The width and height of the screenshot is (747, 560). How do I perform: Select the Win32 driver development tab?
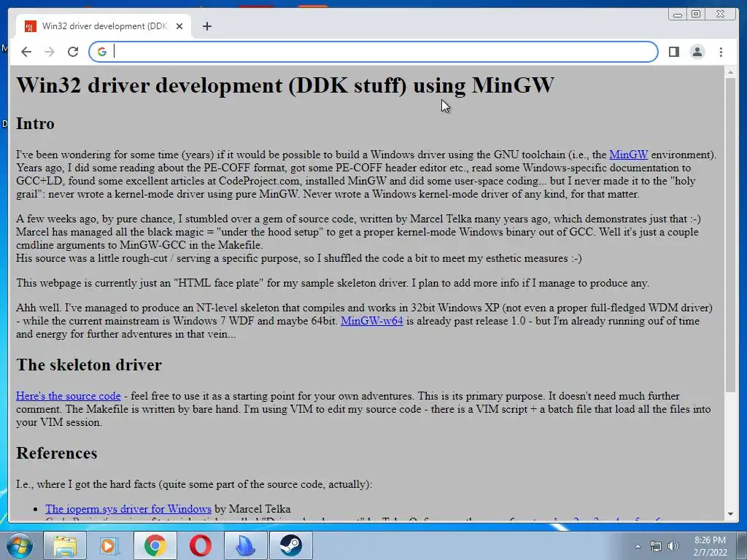tap(104, 26)
